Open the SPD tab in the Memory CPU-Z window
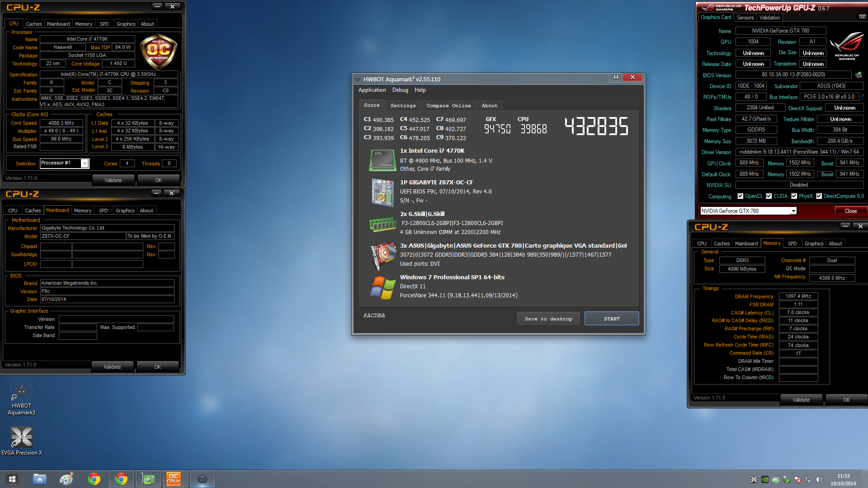 (792, 244)
